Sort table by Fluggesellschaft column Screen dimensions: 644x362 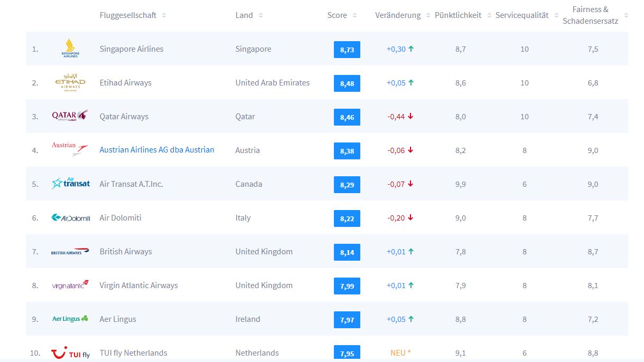click(133, 15)
